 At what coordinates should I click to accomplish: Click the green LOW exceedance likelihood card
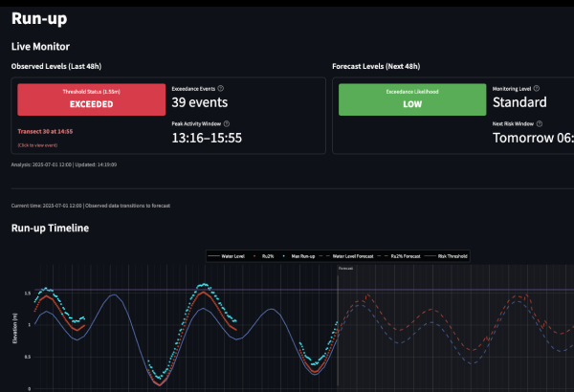(x=412, y=99)
